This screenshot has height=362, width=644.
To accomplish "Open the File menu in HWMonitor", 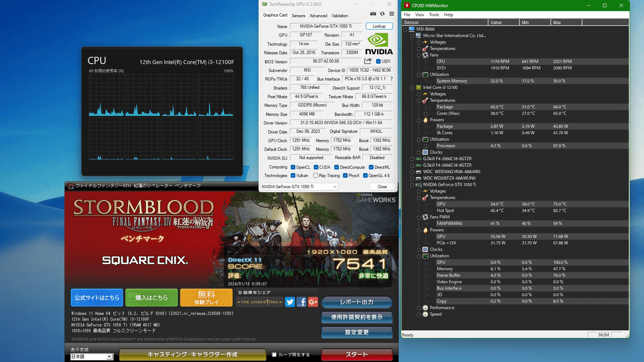I will tap(407, 15).
